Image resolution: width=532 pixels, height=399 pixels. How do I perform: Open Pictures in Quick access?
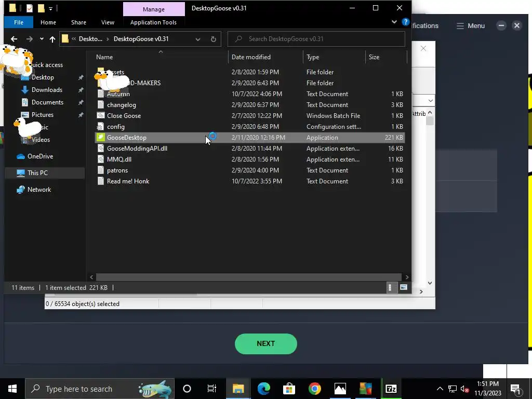point(43,115)
